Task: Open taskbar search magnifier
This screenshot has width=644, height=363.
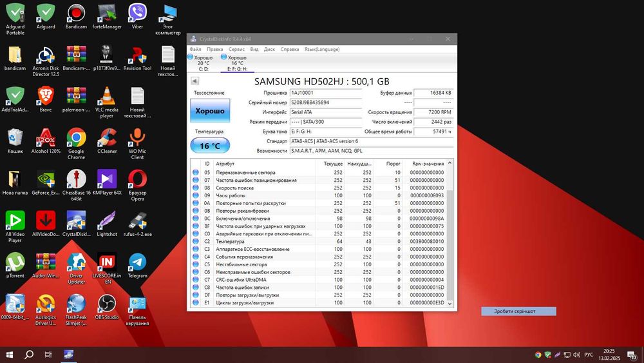Action: click(x=29, y=355)
